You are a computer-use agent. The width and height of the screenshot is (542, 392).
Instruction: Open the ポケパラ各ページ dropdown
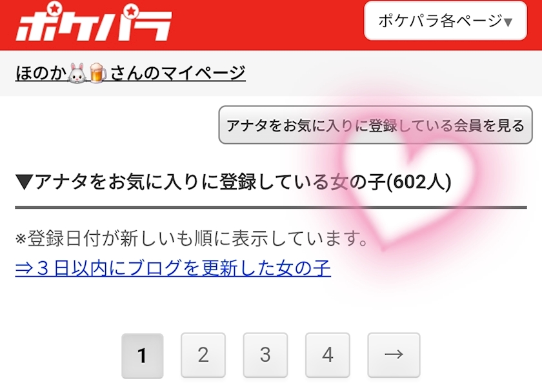click(x=446, y=21)
